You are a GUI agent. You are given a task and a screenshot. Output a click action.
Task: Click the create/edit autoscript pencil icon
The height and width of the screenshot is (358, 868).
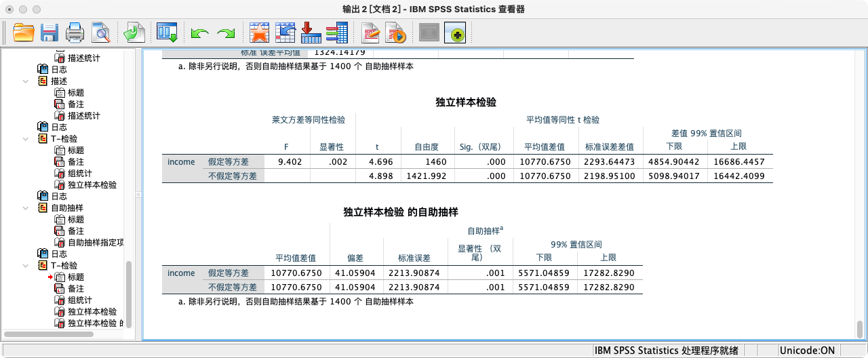[x=370, y=32]
